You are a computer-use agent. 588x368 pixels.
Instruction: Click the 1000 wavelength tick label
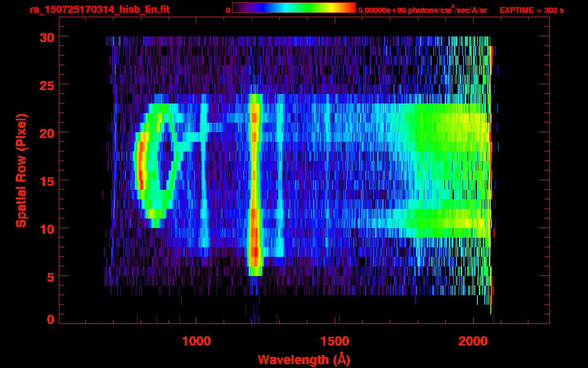point(196,341)
